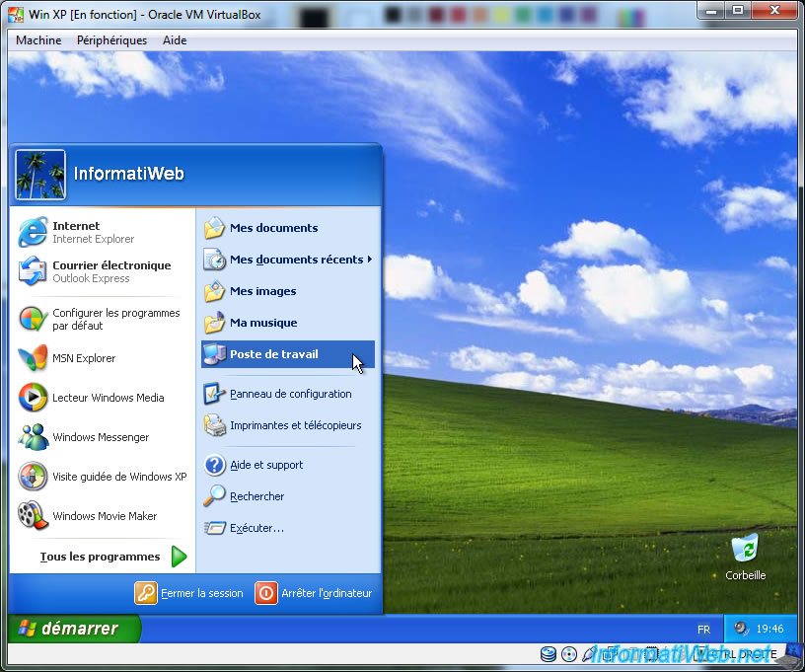This screenshot has width=805, height=672.
Task: Open Windows Messenger
Action: point(102,437)
